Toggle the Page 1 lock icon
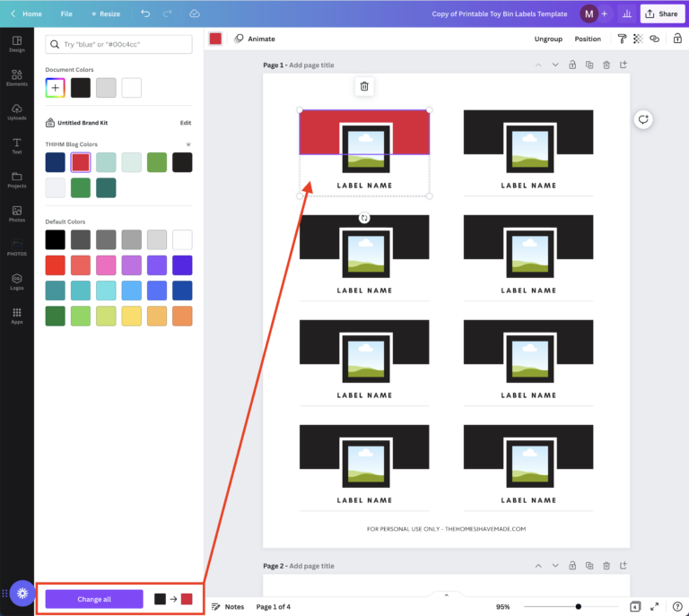This screenshot has height=616, width=689. (572, 65)
